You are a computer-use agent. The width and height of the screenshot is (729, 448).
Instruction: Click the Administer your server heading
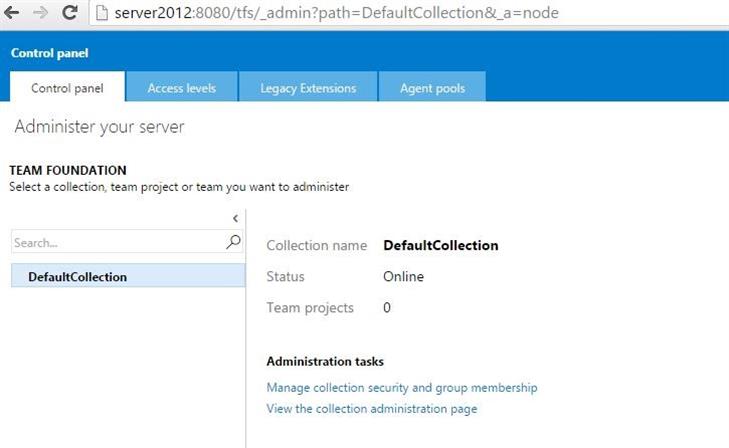click(99, 128)
